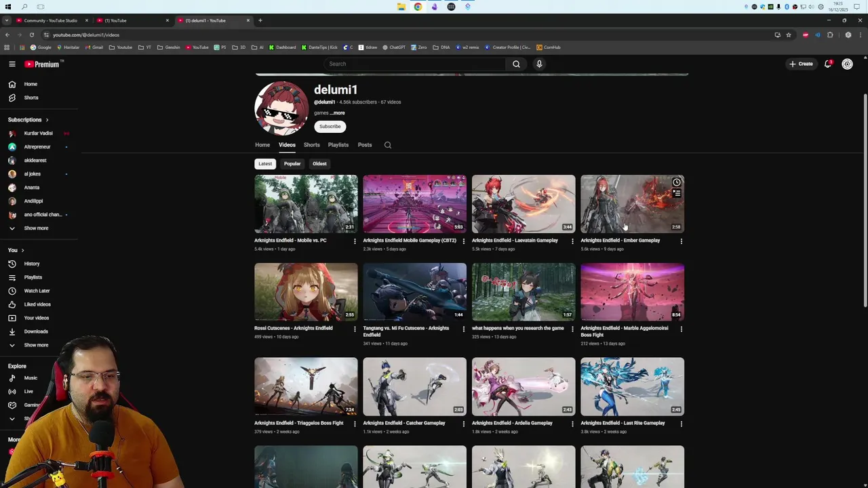This screenshot has height=488, width=868.
Task: Click the address bar URL
Action: [x=86, y=35]
